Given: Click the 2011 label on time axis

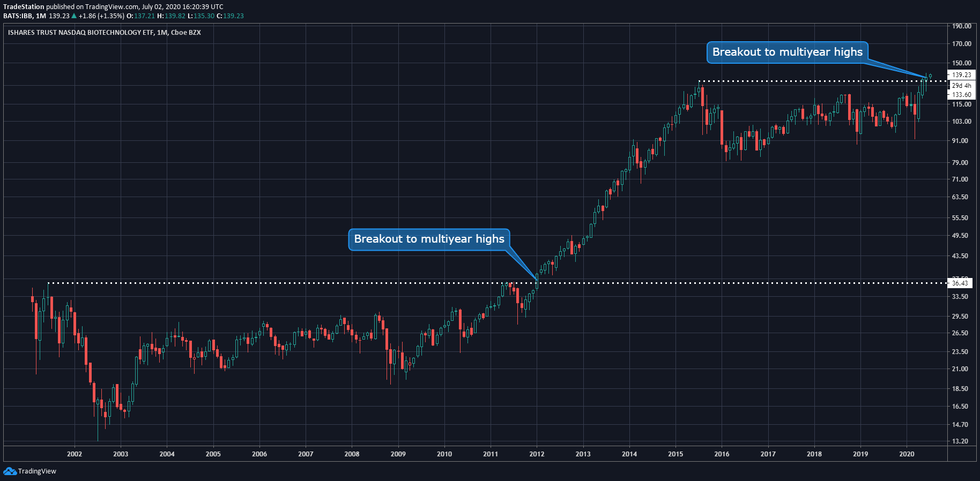Looking at the screenshot, I should [491, 454].
